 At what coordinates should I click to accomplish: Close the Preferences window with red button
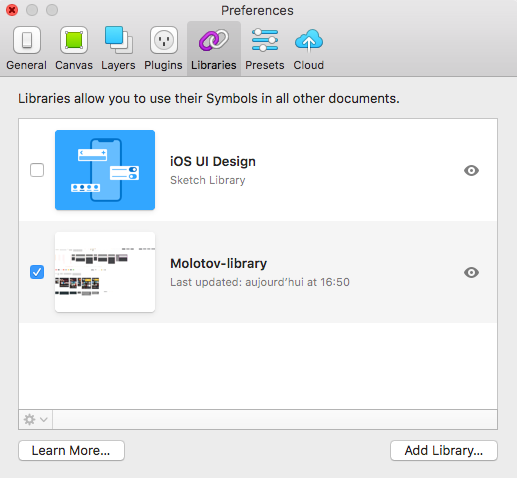tap(12, 10)
